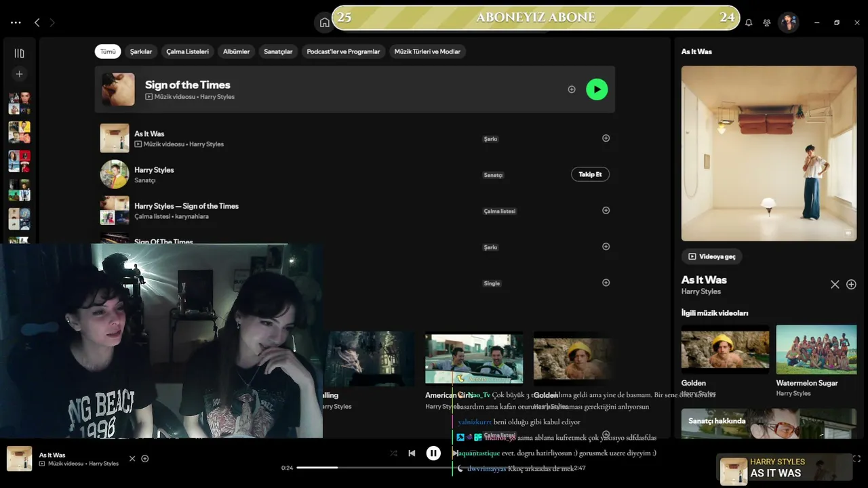This screenshot has height=488, width=868.
Task: Go back with the left arrow
Action: pos(37,22)
